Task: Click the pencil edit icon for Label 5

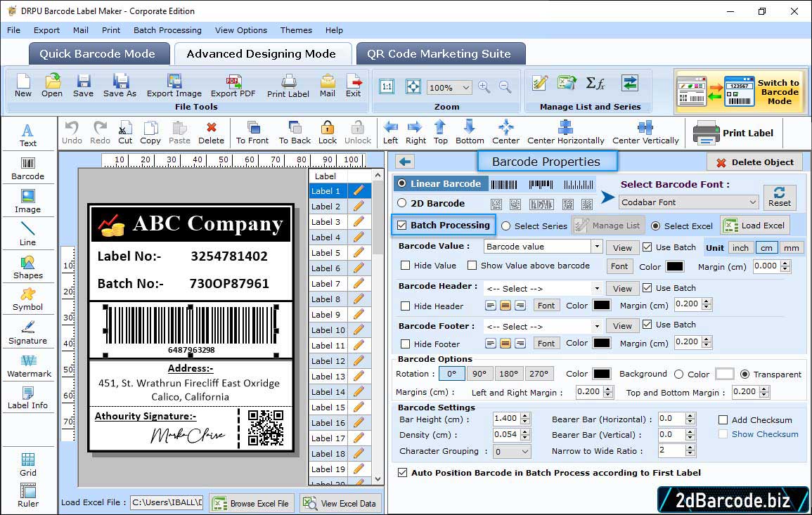Action: (359, 253)
